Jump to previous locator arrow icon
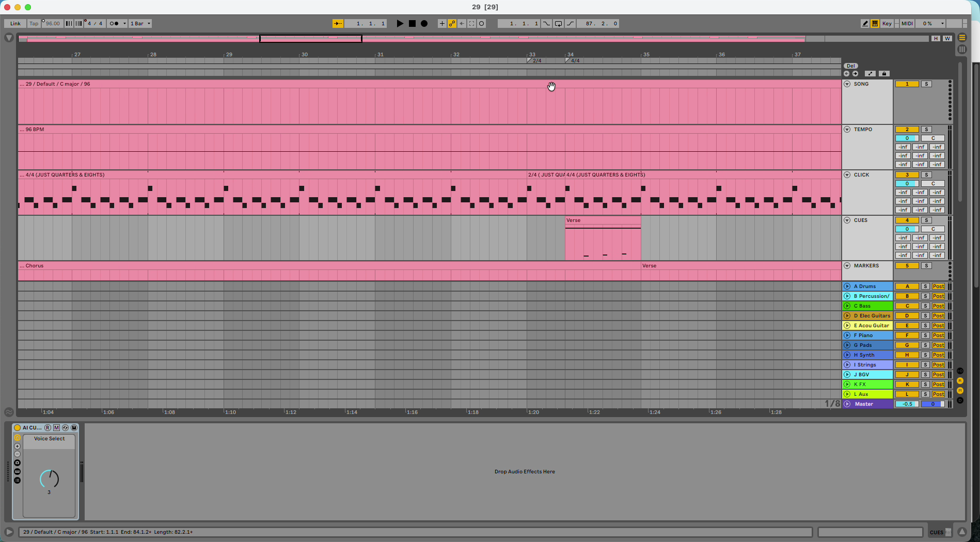The width and height of the screenshot is (980, 542). [846, 74]
